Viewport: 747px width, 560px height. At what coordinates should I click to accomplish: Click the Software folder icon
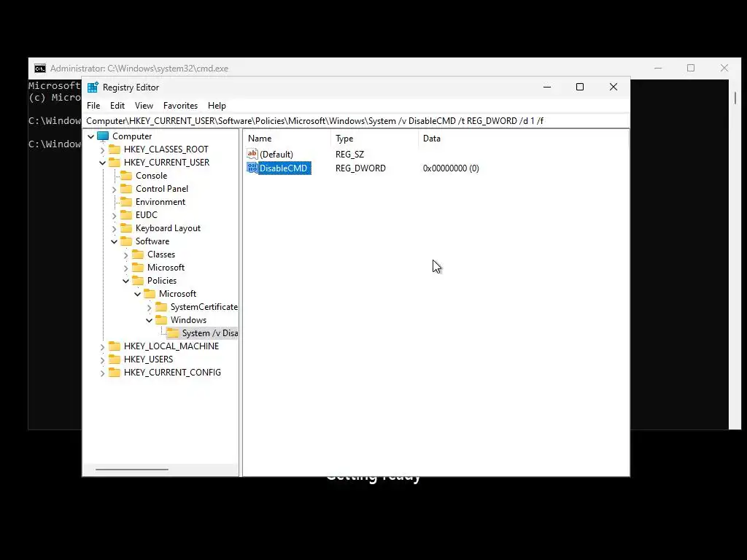pos(126,241)
